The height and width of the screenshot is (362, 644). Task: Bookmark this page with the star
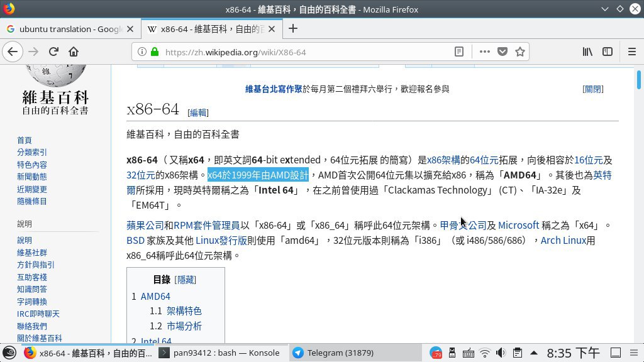click(520, 52)
